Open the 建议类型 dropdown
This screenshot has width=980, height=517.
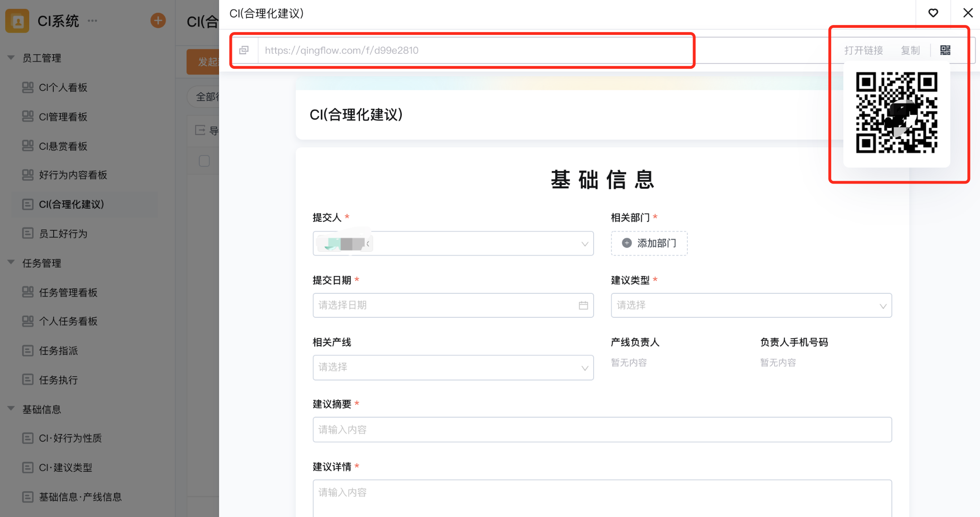(x=751, y=306)
